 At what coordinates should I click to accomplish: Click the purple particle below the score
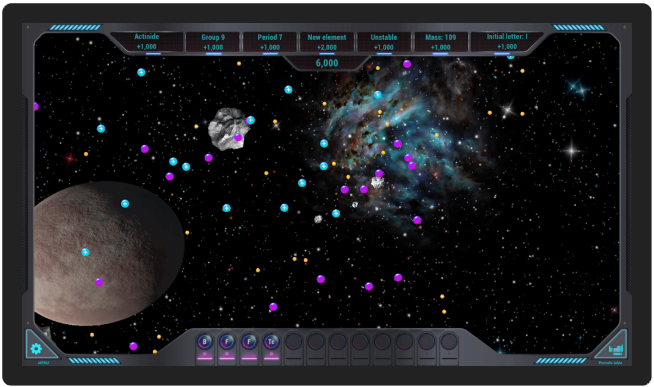[x=407, y=64]
